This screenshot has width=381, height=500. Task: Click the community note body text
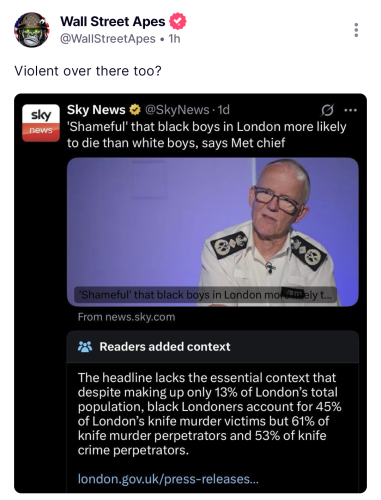click(x=210, y=414)
